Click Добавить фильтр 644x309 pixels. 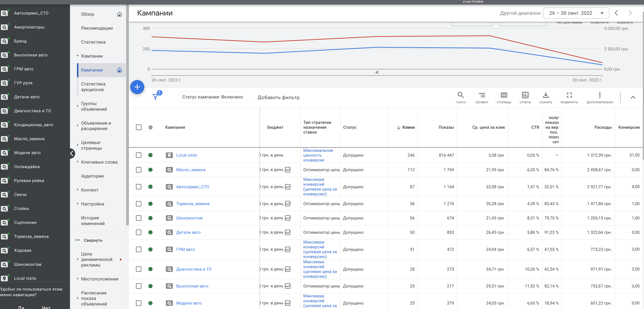[x=279, y=97]
